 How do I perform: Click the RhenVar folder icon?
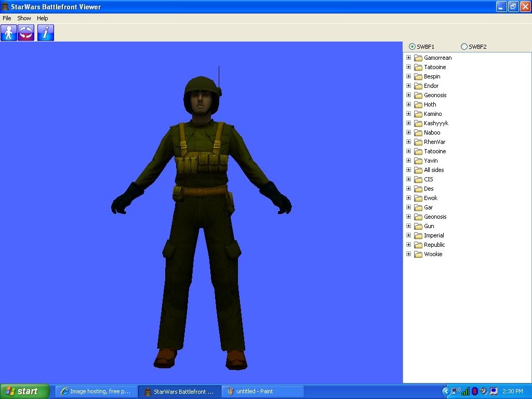click(418, 142)
